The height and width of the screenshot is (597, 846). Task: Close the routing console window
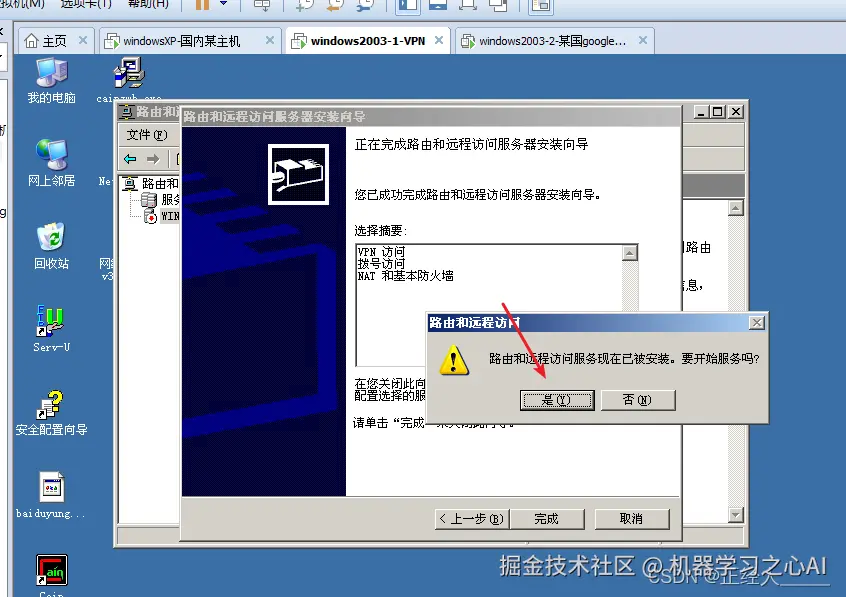pyautogui.click(x=736, y=112)
